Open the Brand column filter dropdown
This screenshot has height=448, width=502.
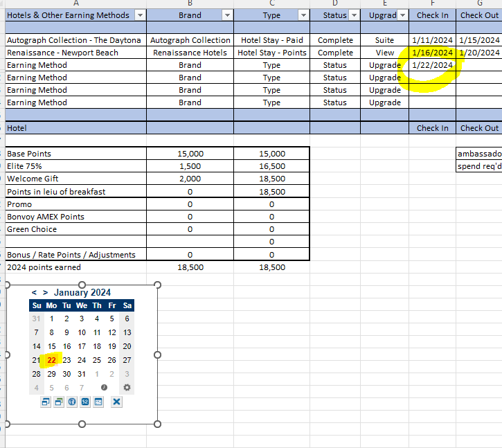click(x=227, y=15)
